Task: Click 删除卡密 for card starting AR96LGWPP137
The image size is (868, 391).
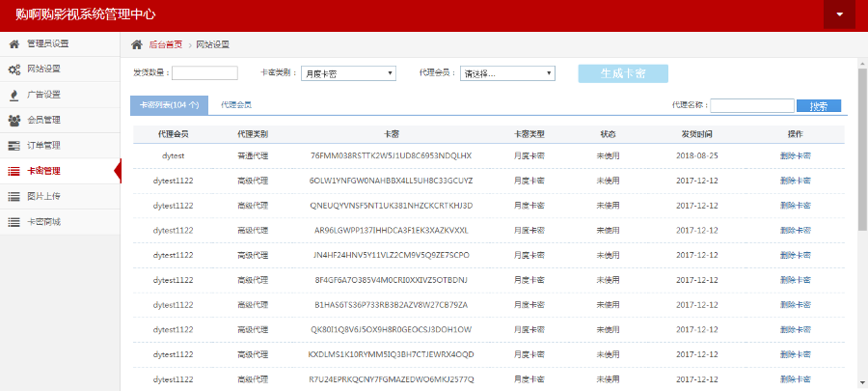Action: pyautogui.click(x=796, y=231)
